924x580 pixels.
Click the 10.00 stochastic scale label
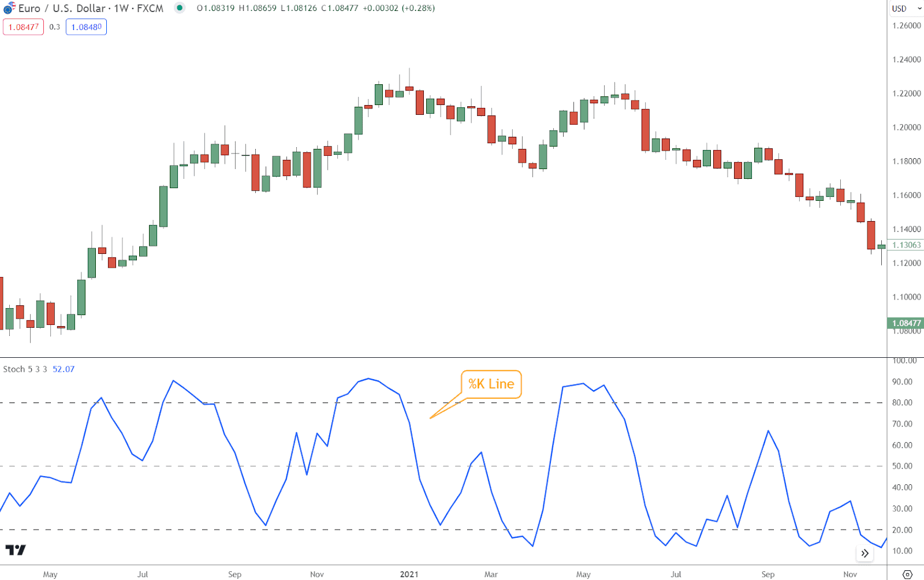pos(902,551)
